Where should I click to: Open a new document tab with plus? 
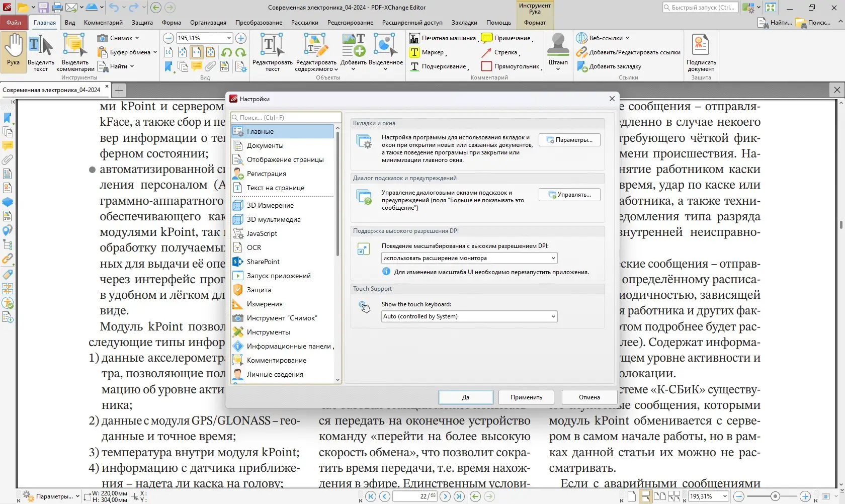point(119,90)
